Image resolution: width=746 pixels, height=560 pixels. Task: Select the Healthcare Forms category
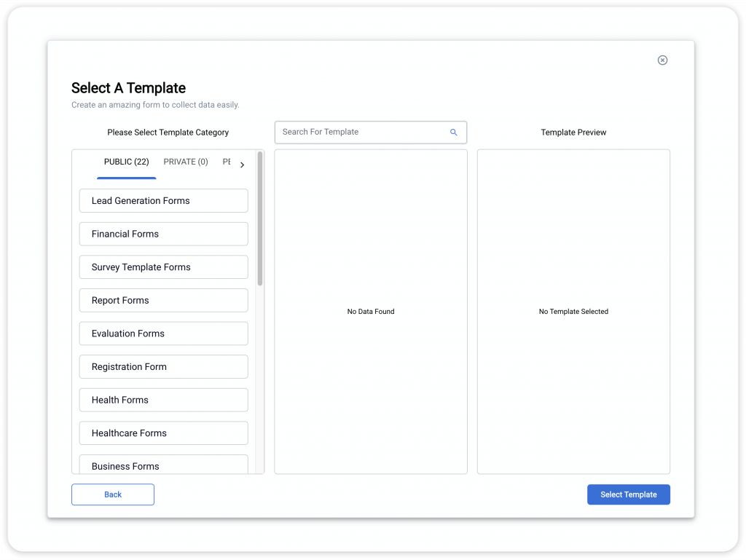pos(163,433)
